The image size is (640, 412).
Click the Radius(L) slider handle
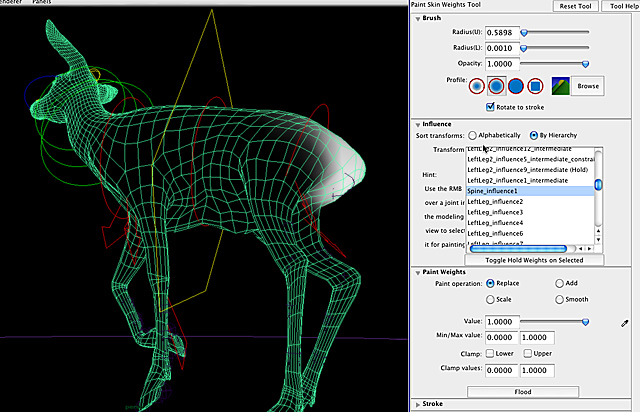coord(524,49)
